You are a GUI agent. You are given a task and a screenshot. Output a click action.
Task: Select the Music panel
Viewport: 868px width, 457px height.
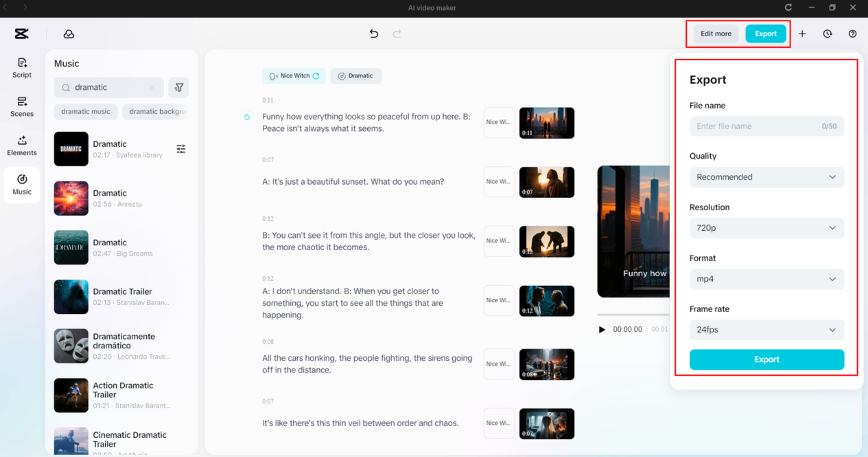pos(21,185)
